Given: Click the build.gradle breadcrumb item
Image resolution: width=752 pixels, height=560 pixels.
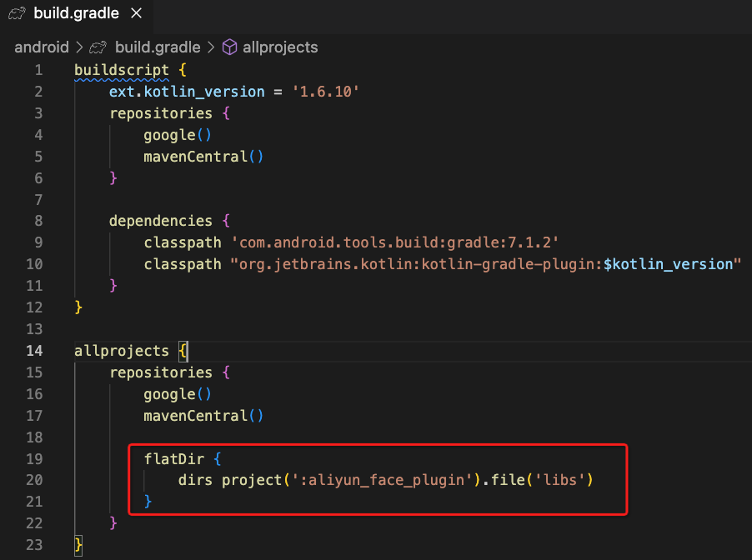Looking at the screenshot, I should (x=157, y=47).
